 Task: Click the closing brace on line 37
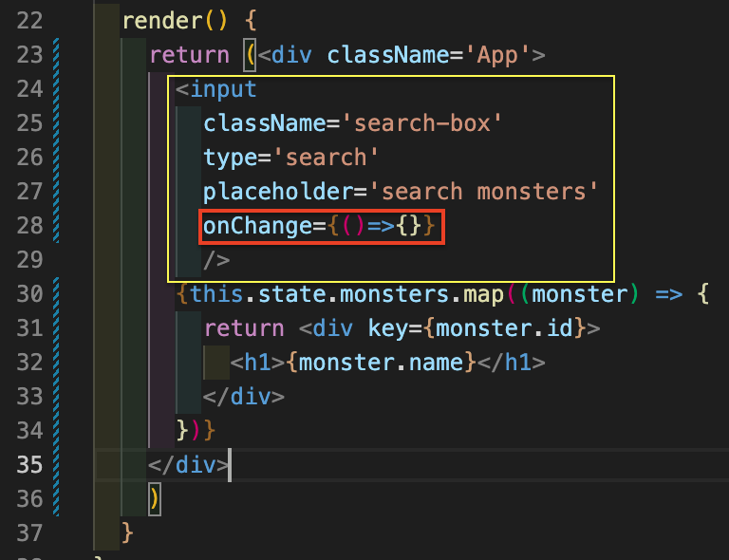click(127, 533)
